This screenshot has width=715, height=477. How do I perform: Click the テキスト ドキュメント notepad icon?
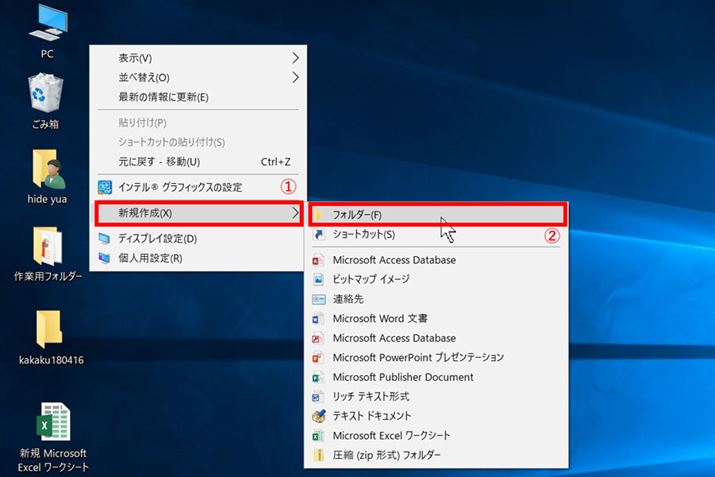coord(319,416)
